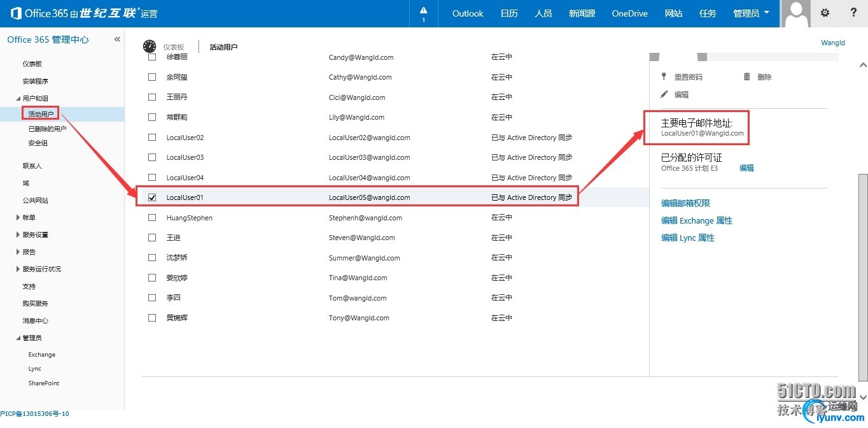Open 购买服务 in the sidebar
Image resolution: width=868 pixels, height=428 pixels.
[36, 304]
